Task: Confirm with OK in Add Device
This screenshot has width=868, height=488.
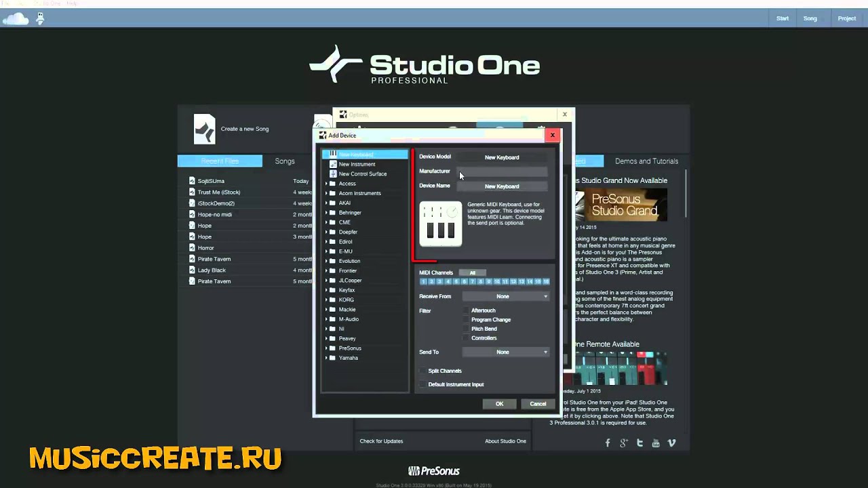Action: tap(499, 404)
